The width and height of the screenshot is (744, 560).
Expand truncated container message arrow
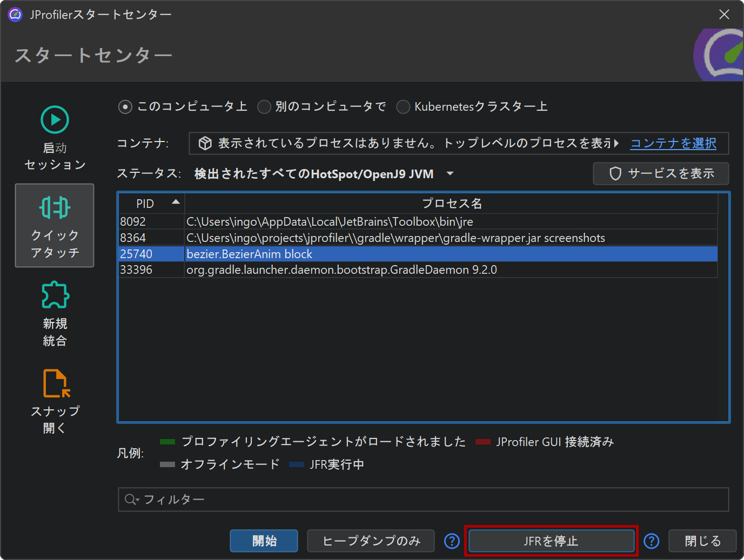(616, 143)
